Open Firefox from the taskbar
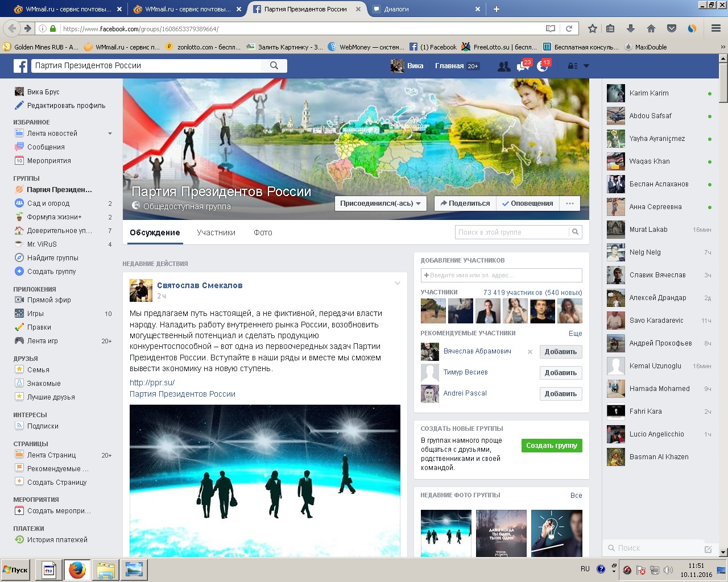Viewport: 728px width, 582px height. 77,570
